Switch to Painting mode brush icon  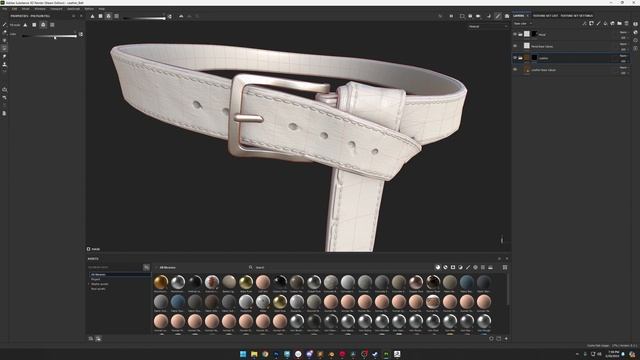pos(498,16)
